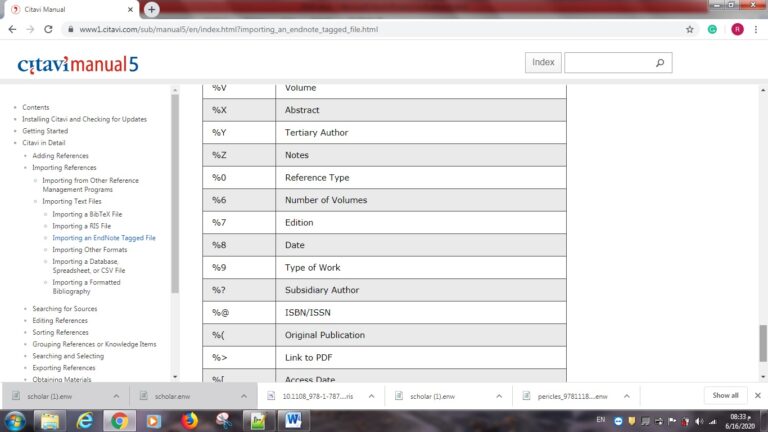Viewport: 768px width, 432px height.
Task: Go back using the browser back arrow
Action: (x=11, y=29)
